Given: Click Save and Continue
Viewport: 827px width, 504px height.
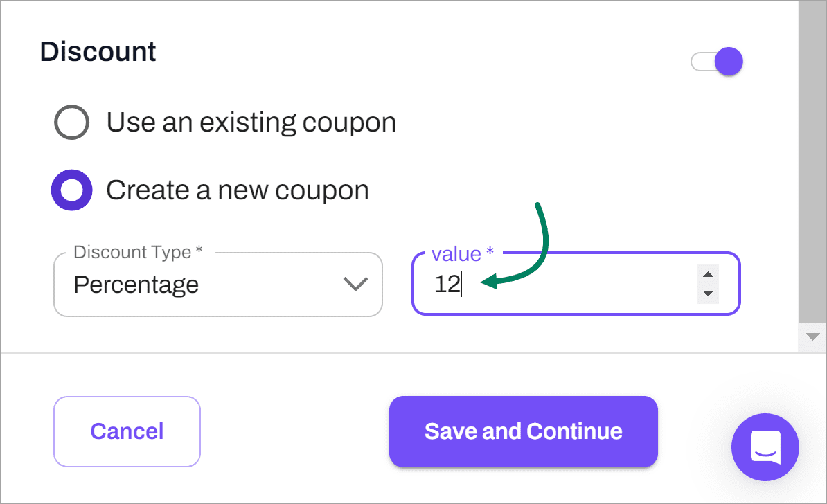Looking at the screenshot, I should click(x=523, y=431).
